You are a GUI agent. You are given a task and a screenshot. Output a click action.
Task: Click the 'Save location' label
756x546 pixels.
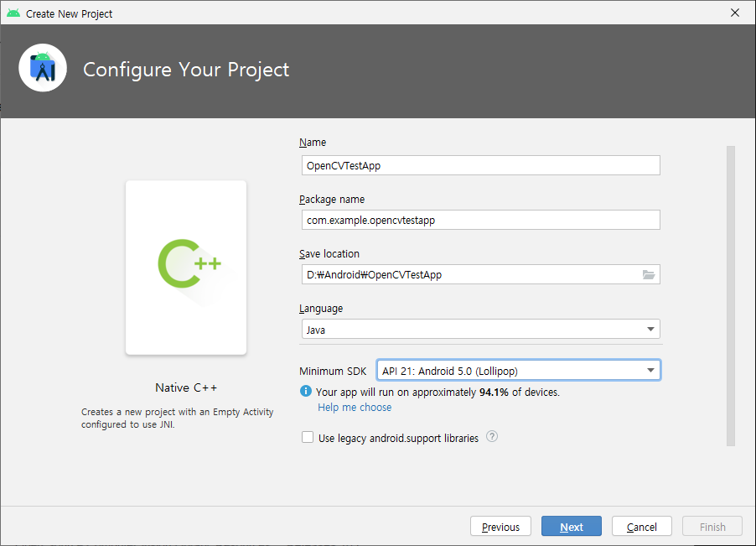coord(329,253)
